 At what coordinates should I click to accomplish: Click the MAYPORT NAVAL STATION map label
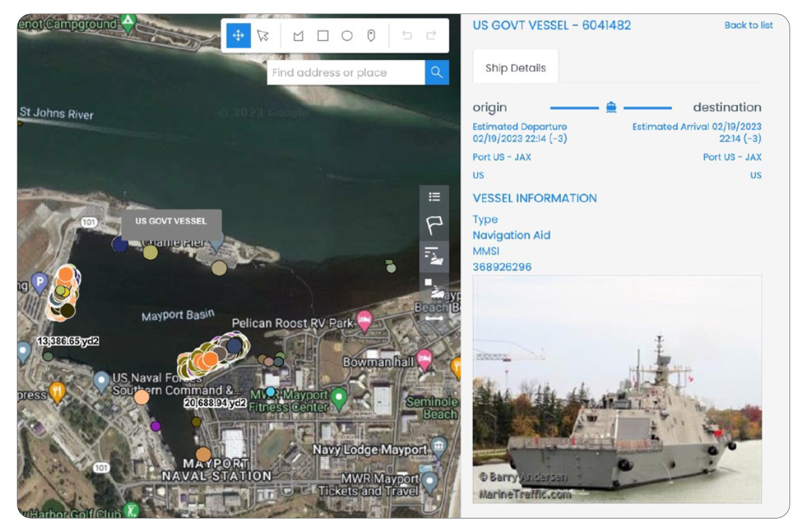point(215,469)
